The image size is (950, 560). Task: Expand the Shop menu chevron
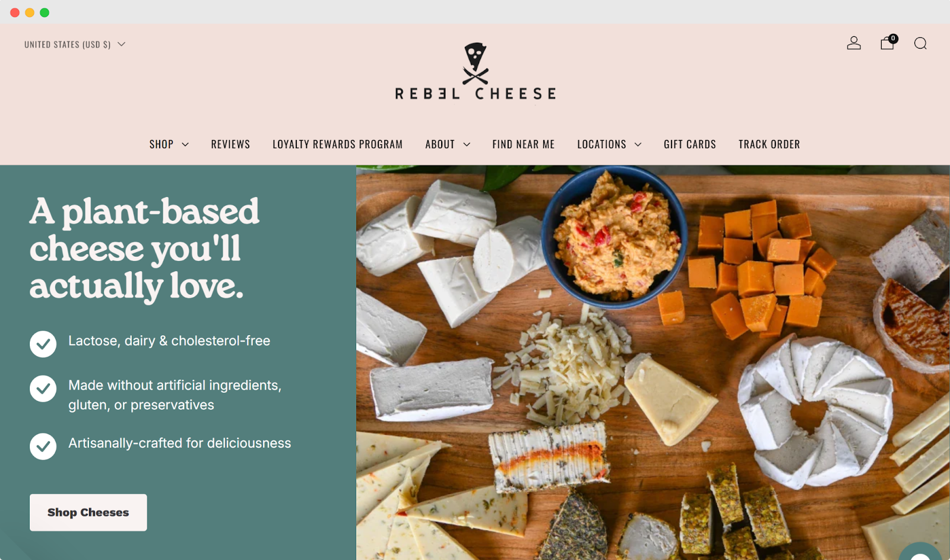(185, 145)
